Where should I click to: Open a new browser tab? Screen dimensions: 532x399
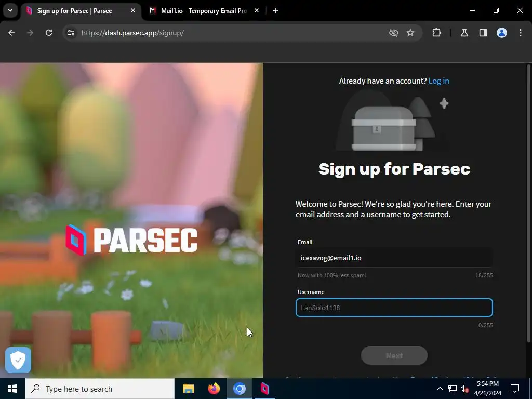(x=275, y=11)
